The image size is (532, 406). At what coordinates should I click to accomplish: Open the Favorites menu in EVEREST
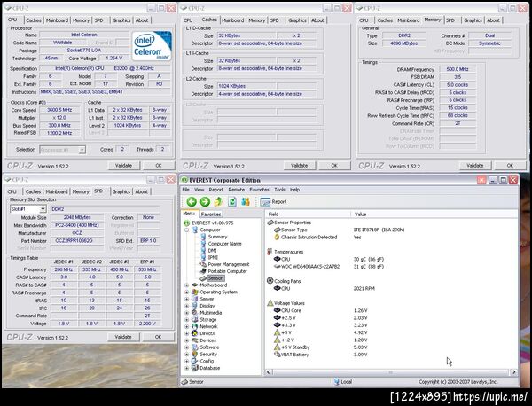click(x=259, y=190)
